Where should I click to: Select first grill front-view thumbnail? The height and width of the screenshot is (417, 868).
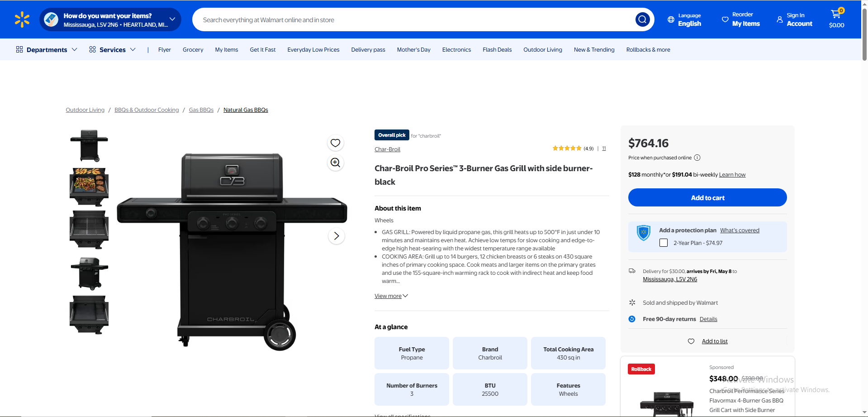(89, 146)
